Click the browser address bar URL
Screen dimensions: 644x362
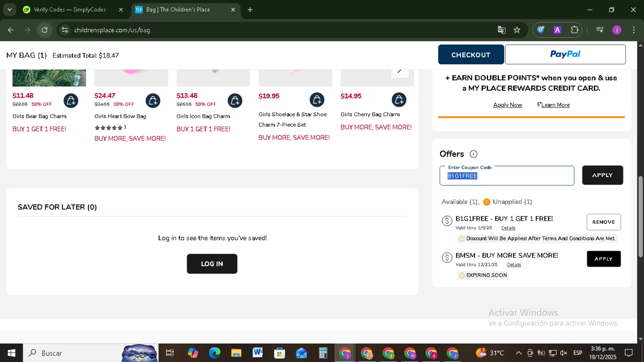coord(112,30)
